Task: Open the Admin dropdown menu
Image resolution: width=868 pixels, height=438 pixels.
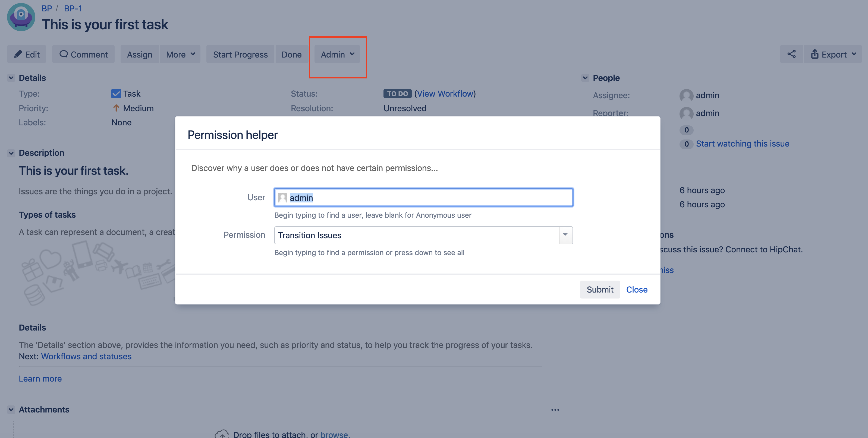Action: click(336, 54)
